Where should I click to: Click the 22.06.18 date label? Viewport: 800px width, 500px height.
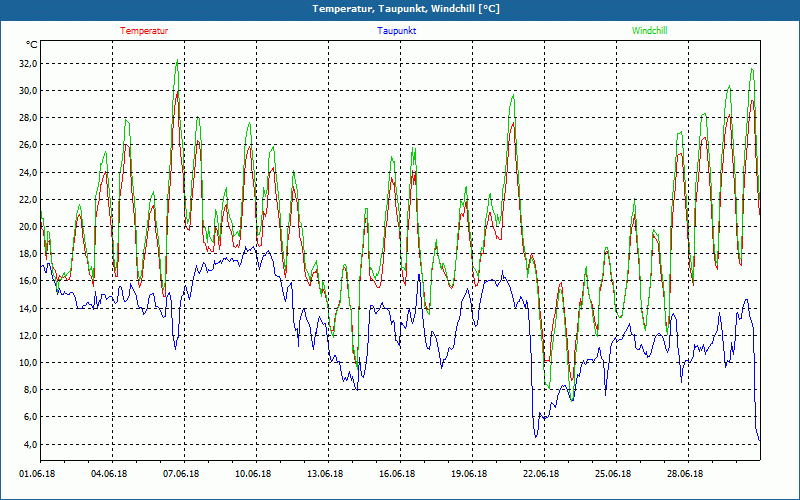(541, 474)
